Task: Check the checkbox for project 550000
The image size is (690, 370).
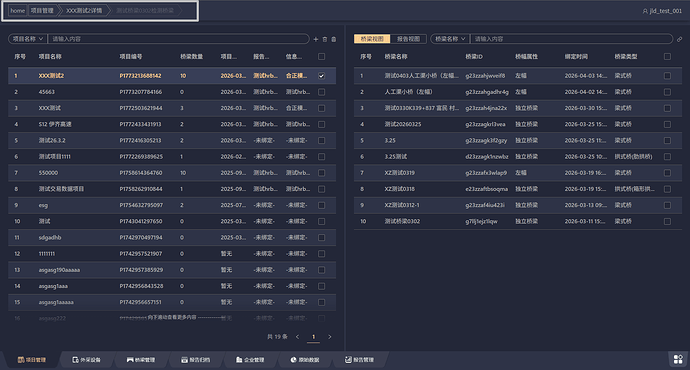Action: point(322,173)
